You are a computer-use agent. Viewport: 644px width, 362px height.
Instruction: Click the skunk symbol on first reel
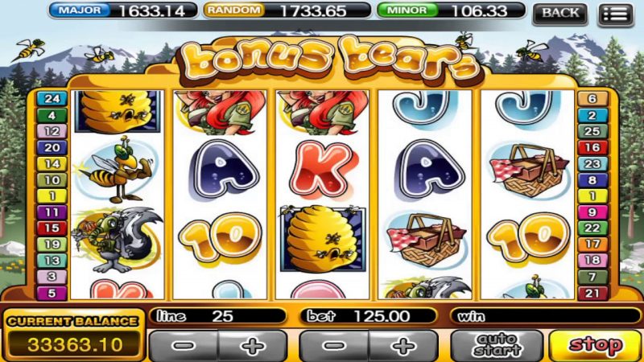point(118,240)
